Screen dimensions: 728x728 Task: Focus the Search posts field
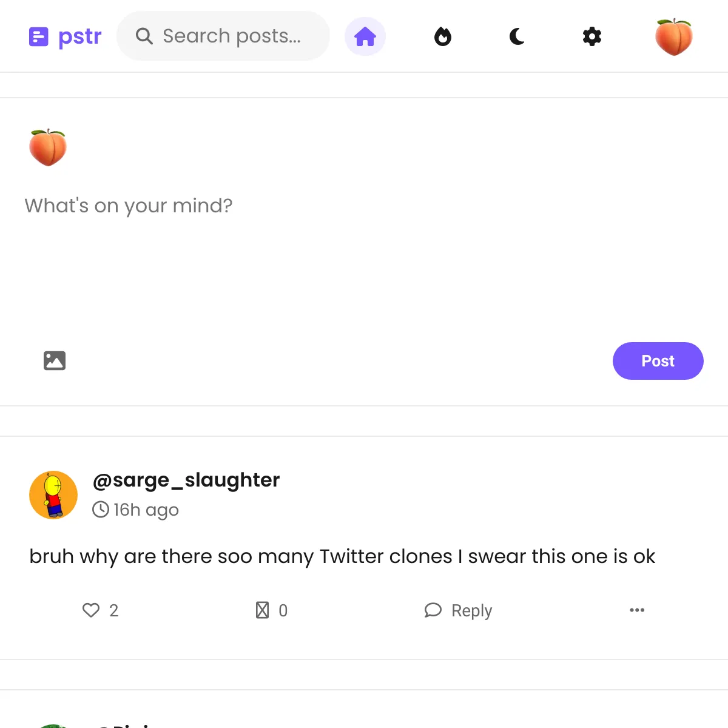[x=232, y=36]
